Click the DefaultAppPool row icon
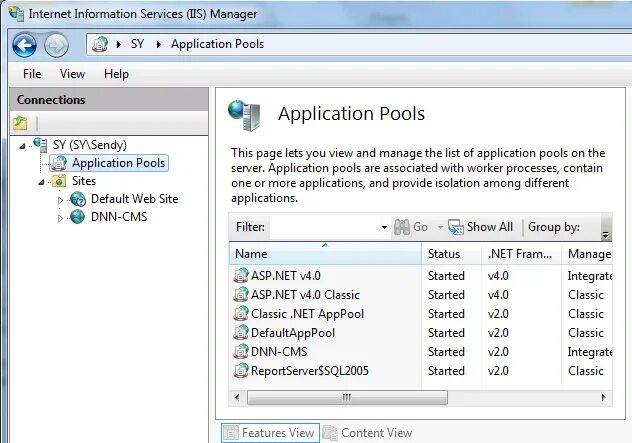The width and height of the screenshot is (632, 443). pyautogui.click(x=241, y=332)
